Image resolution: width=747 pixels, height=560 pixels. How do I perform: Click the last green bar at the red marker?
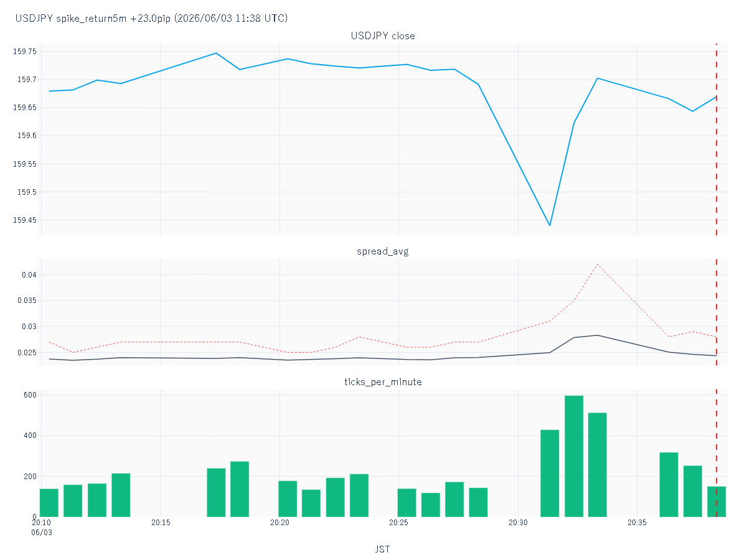[x=716, y=502]
